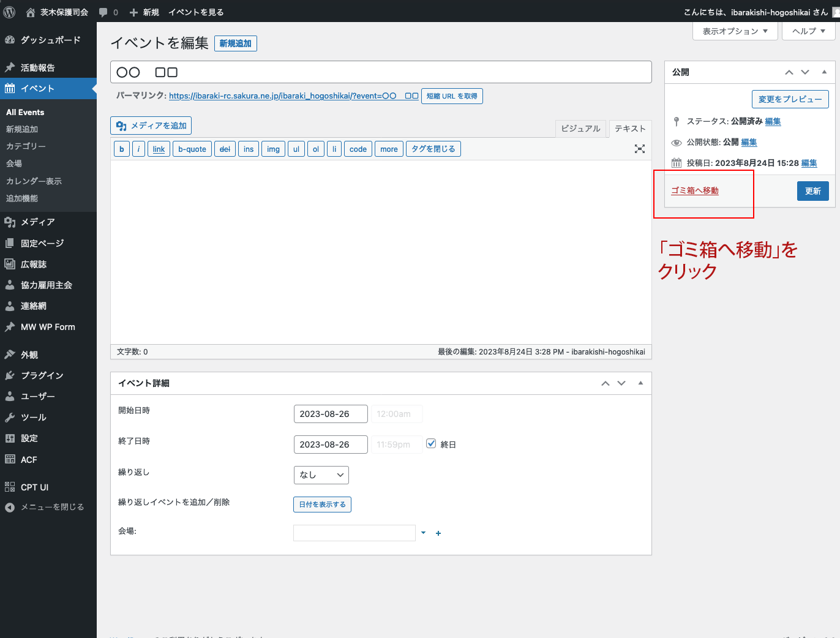The height and width of the screenshot is (638, 840).
Task: Click the plus icon to add venue
Action: tap(438, 533)
